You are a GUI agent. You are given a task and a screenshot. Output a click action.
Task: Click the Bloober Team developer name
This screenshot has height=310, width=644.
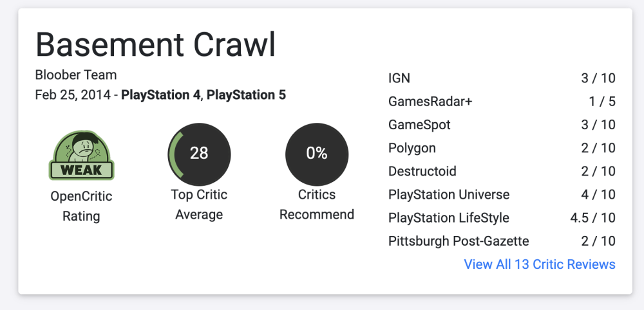[76, 75]
